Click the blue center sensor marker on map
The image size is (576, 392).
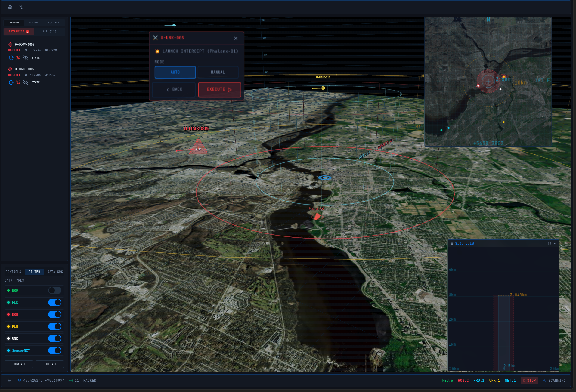325,178
